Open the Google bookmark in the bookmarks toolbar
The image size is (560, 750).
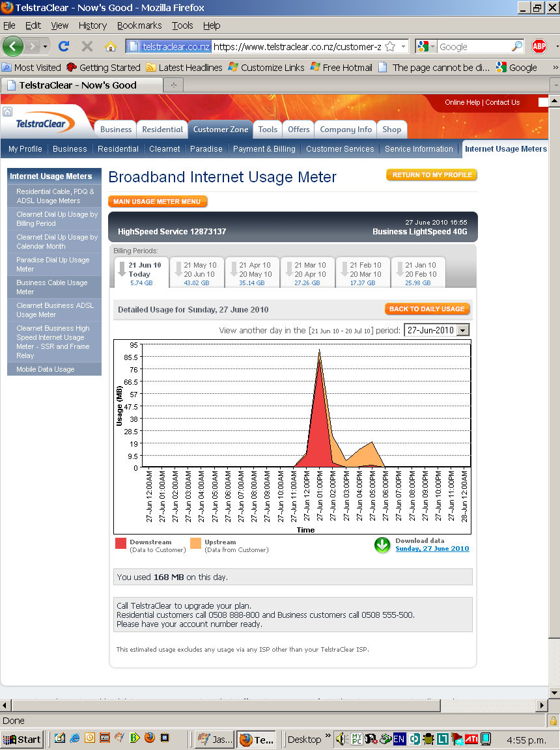click(516, 68)
